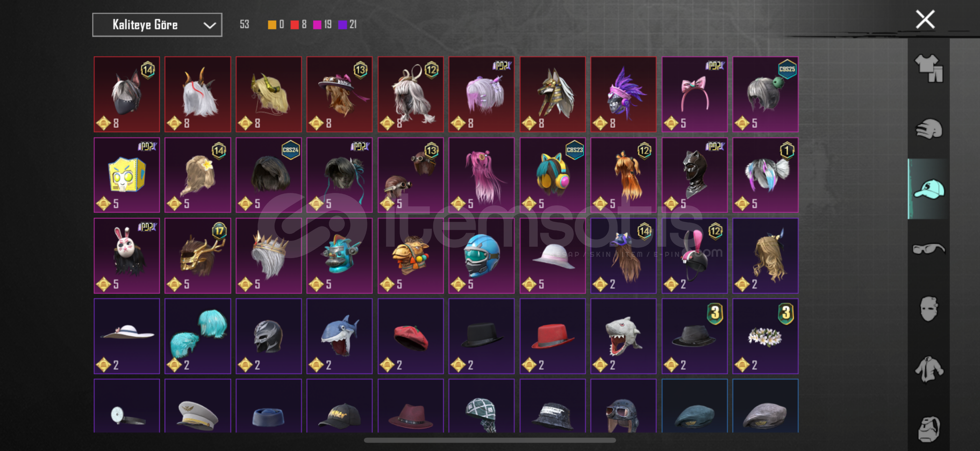Select the blue shark head item
The width and height of the screenshot is (980, 451).
pyautogui.click(x=339, y=336)
